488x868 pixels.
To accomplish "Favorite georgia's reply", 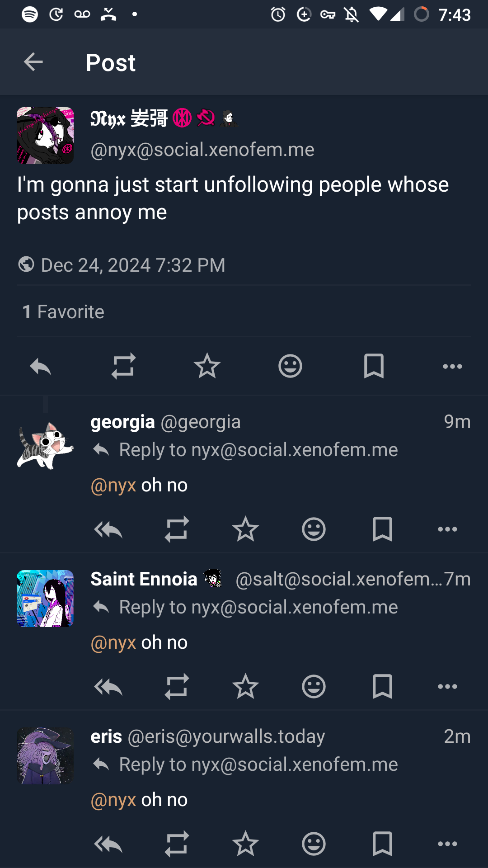I will pyautogui.click(x=245, y=529).
